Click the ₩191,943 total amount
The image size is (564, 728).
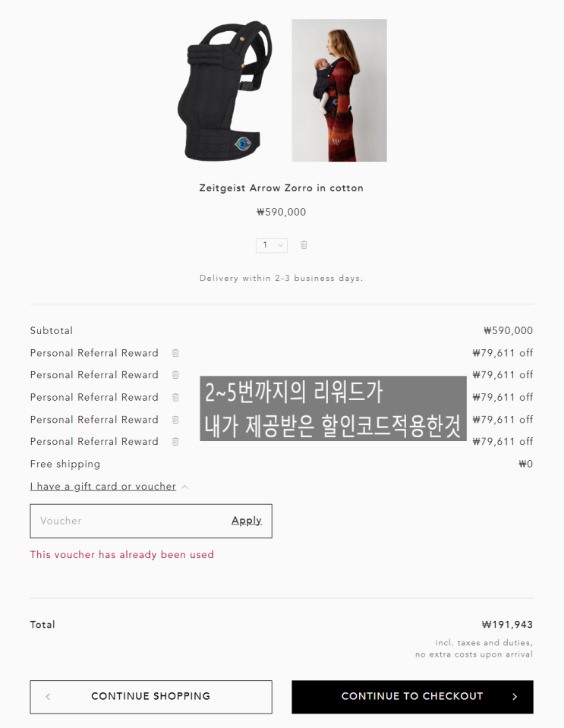(507, 625)
